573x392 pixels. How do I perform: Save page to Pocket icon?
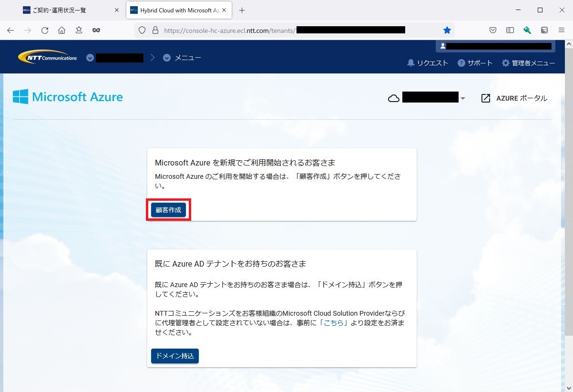coord(493,30)
